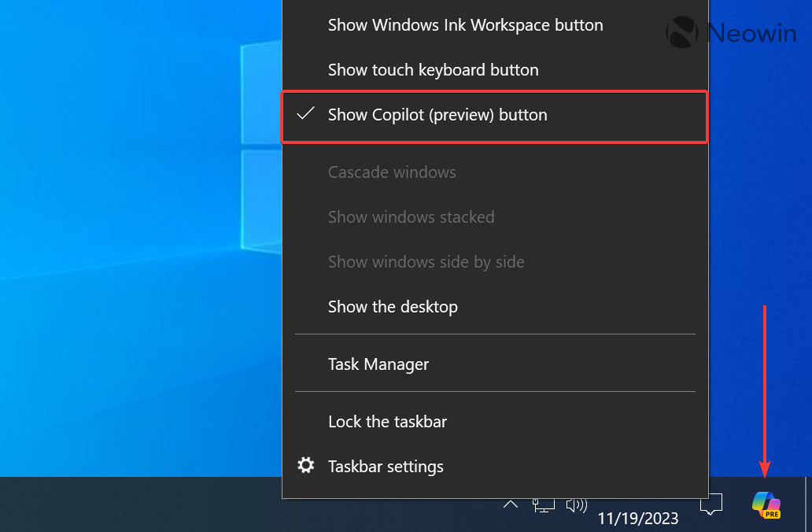This screenshot has height=532, width=812.
Task: Enable Show Windows Ink Workspace button
Action: click(x=495, y=25)
